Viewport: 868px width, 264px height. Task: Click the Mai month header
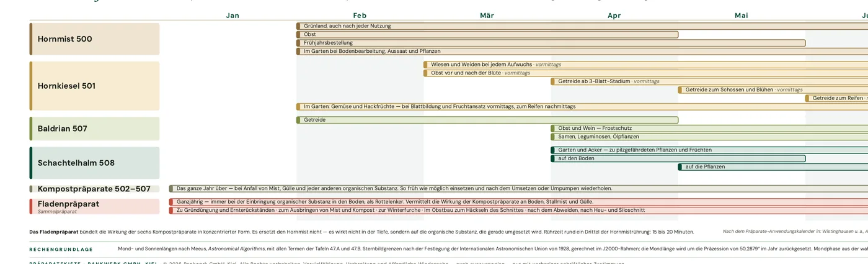click(x=741, y=16)
